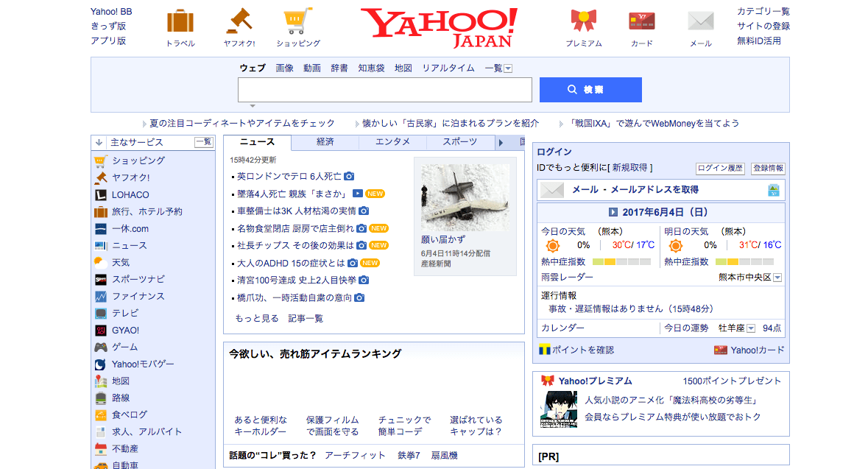Open 清宮100号達成 史上2人目快挙 headline
Image resolution: width=868 pixels, height=469 pixels.
[x=297, y=281]
